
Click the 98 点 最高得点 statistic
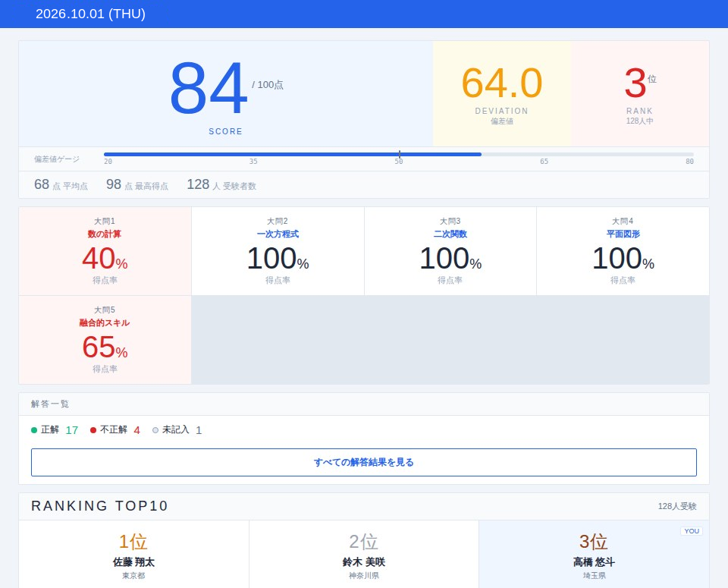(x=137, y=185)
